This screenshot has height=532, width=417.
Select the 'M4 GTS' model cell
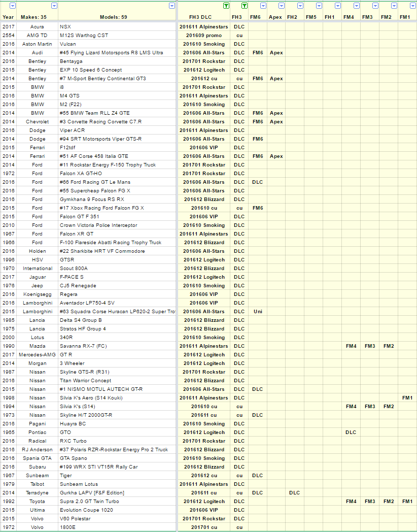(117, 95)
